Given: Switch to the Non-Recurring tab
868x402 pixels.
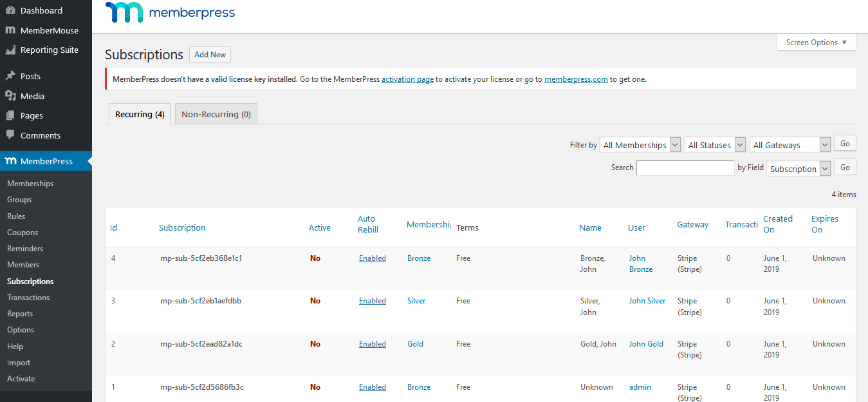Looking at the screenshot, I should 216,114.
